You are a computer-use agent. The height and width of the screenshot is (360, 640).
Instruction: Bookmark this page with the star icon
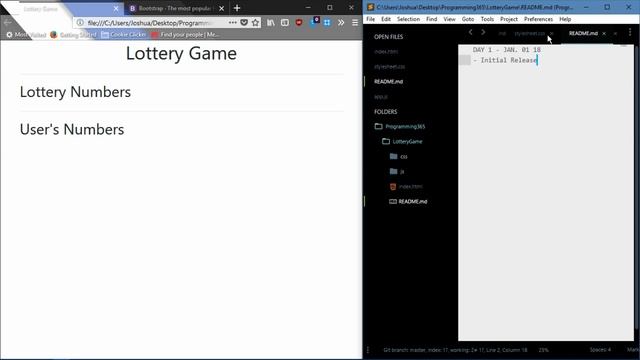pos(256,23)
